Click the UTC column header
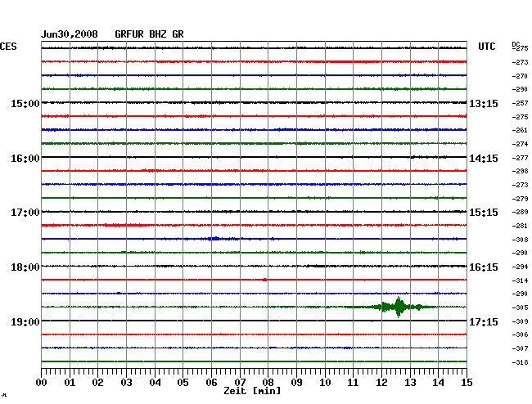The image size is (532, 404). (x=486, y=47)
